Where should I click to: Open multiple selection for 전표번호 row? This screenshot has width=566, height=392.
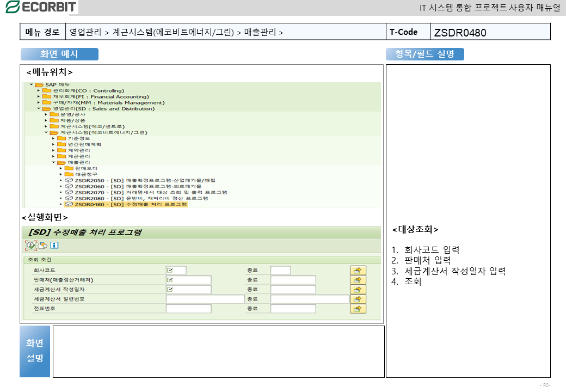358,309
